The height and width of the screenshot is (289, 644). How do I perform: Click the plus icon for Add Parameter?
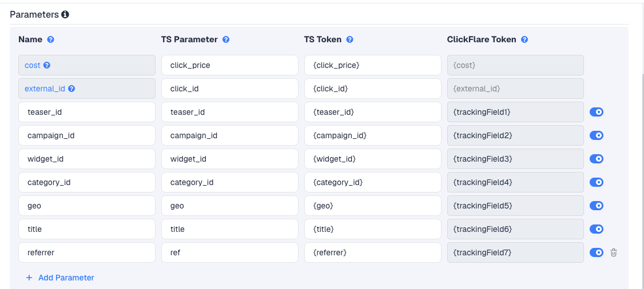29,278
